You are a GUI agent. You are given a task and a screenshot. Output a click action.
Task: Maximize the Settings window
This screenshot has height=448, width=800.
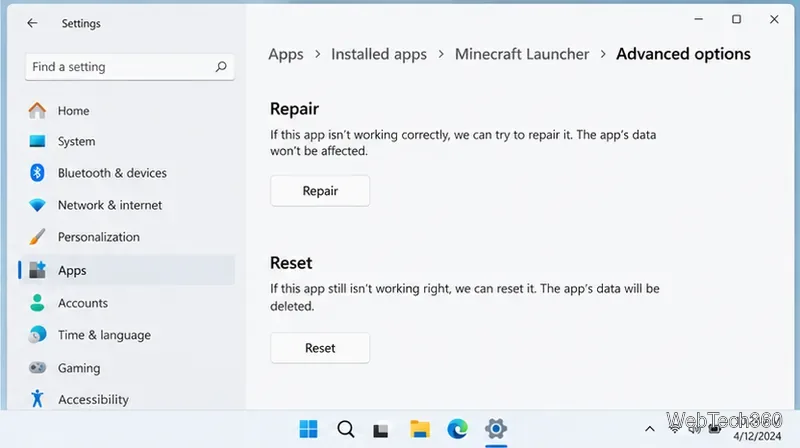(x=736, y=19)
